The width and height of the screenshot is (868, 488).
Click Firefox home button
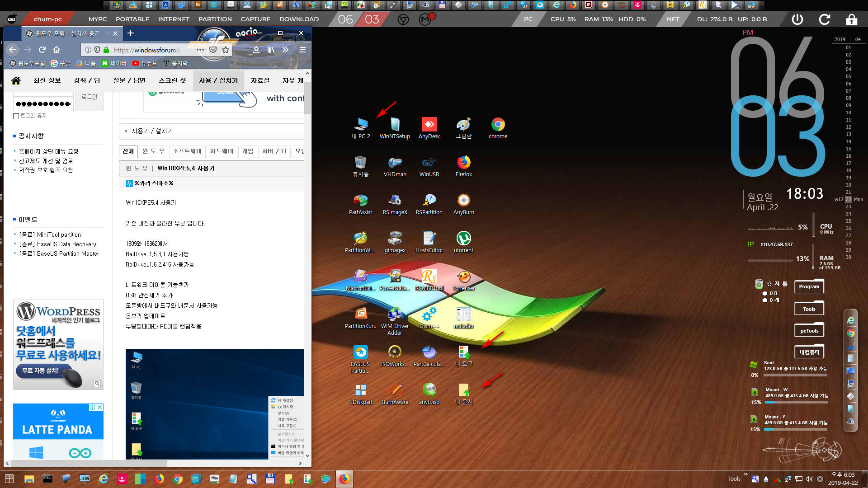[x=57, y=50]
